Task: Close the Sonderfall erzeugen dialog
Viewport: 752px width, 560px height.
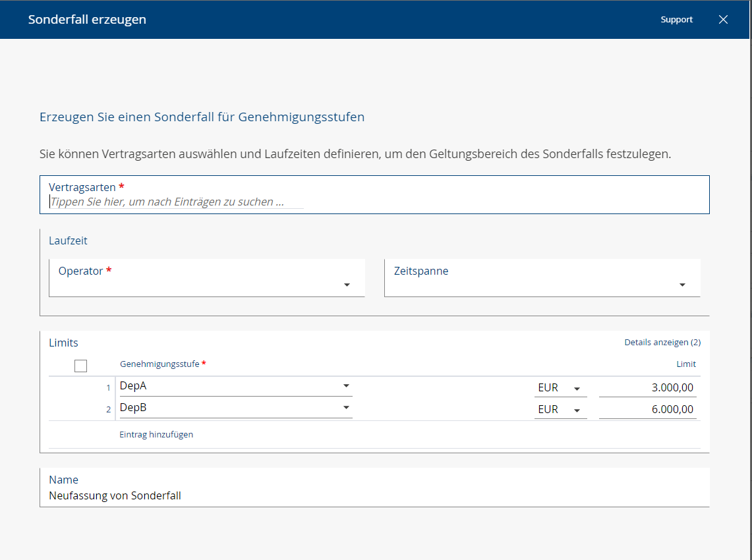Action: (723, 20)
